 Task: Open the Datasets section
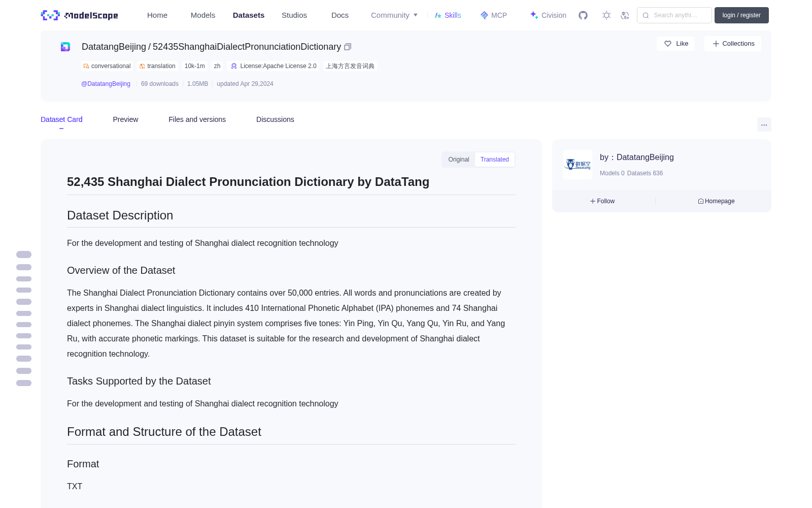pos(249,15)
